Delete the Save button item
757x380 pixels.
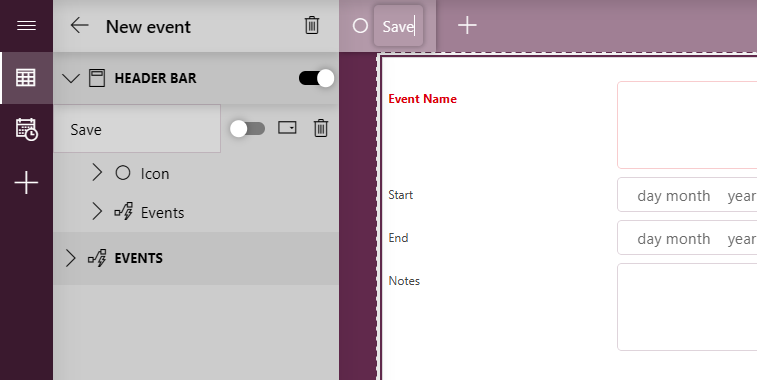321,128
